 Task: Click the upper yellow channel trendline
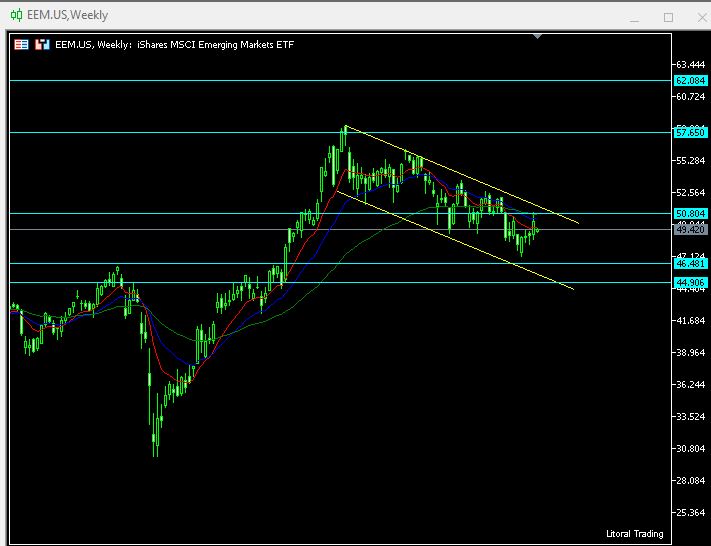tap(460, 176)
